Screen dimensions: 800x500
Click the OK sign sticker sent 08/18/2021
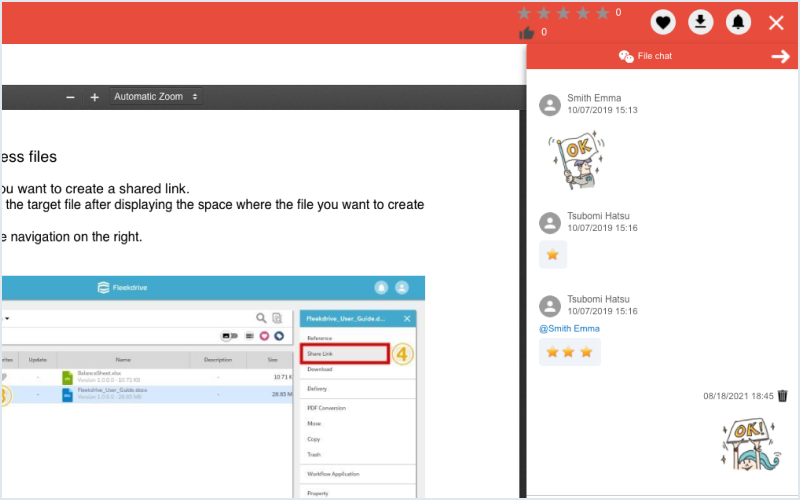[x=751, y=444]
